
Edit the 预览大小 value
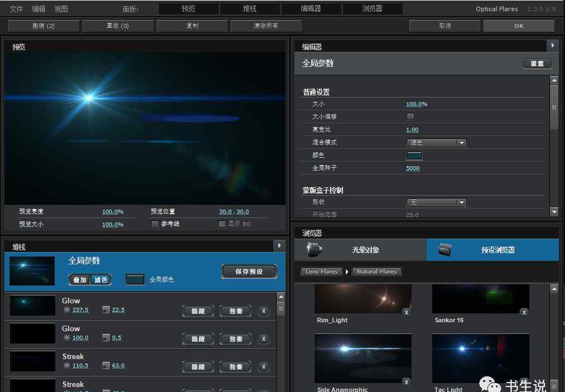(x=113, y=225)
